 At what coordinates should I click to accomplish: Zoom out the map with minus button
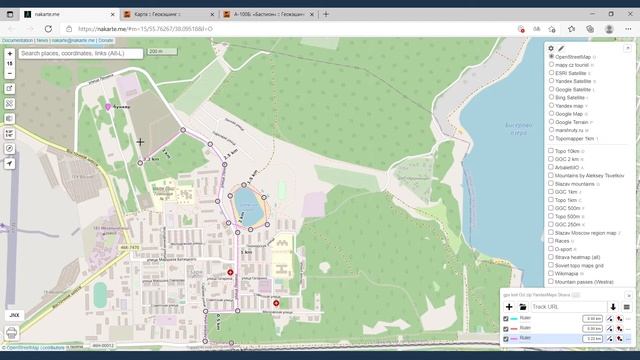click(x=10, y=73)
